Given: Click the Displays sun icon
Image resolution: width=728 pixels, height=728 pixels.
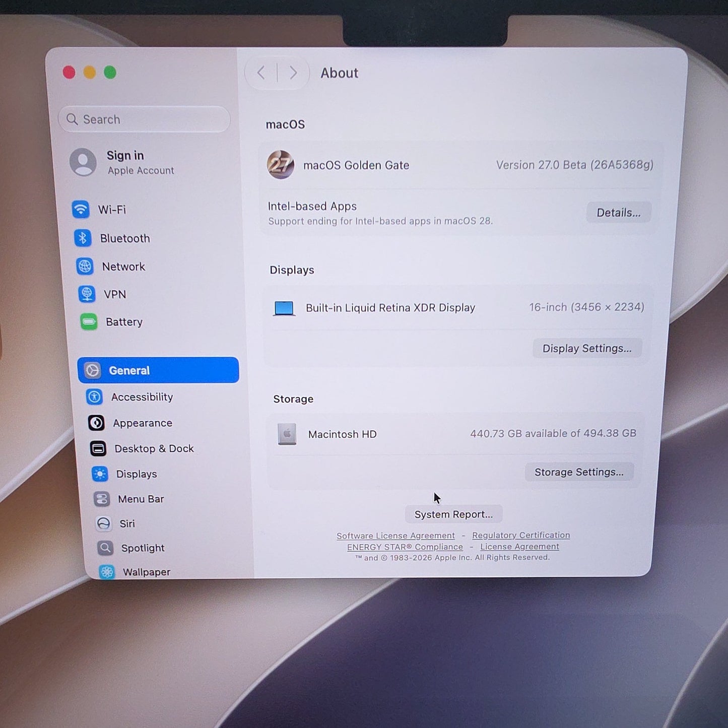Looking at the screenshot, I should coord(100,474).
